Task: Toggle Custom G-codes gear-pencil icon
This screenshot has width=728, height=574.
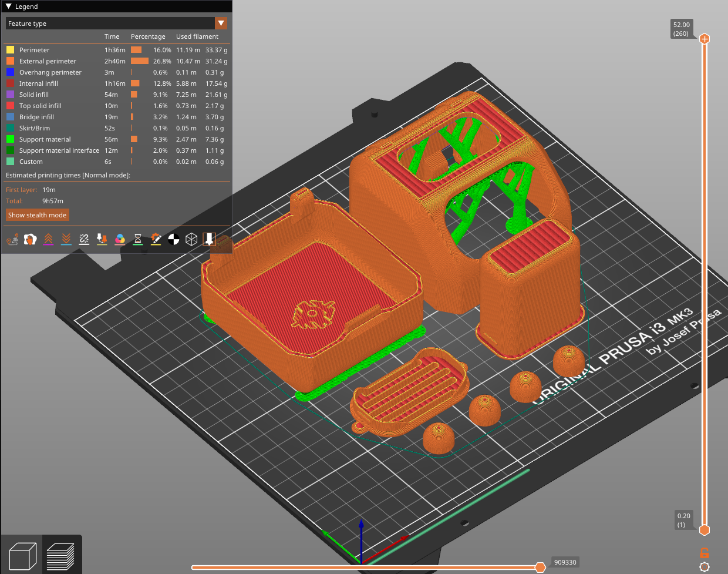Action: (156, 239)
